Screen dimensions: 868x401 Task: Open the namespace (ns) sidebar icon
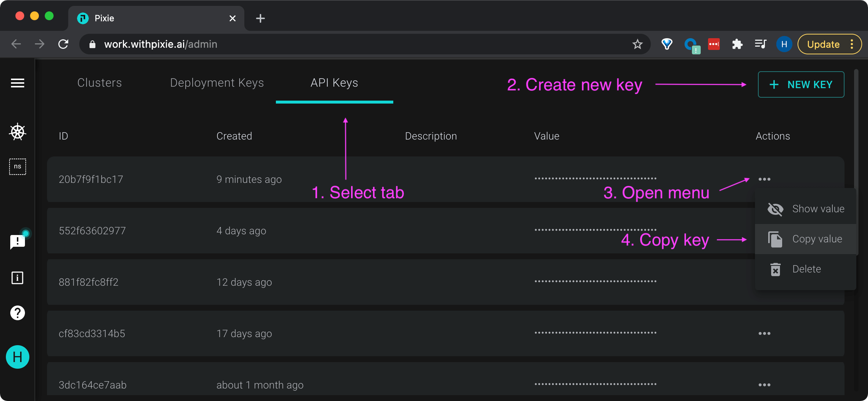tap(17, 167)
